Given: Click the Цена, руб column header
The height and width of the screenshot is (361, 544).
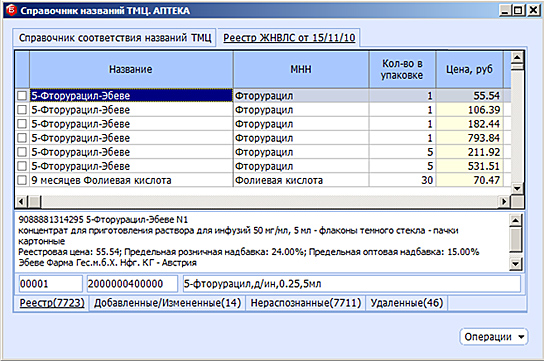Looking at the screenshot, I should (x=469, y=69).
